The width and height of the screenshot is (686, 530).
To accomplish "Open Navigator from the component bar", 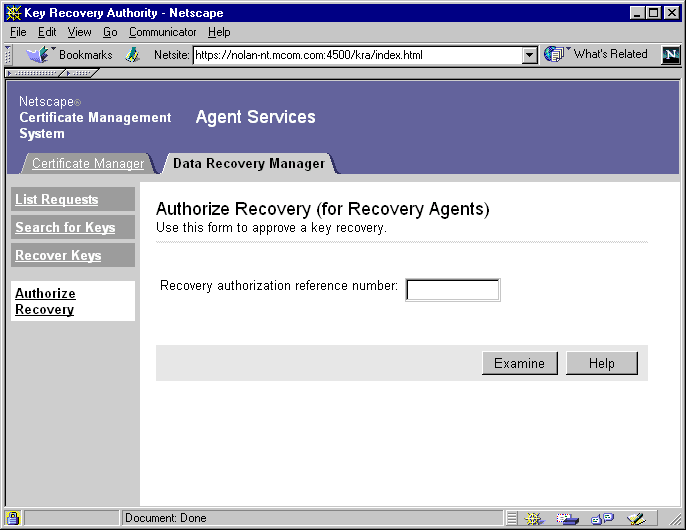I will [x=534, y=519].
